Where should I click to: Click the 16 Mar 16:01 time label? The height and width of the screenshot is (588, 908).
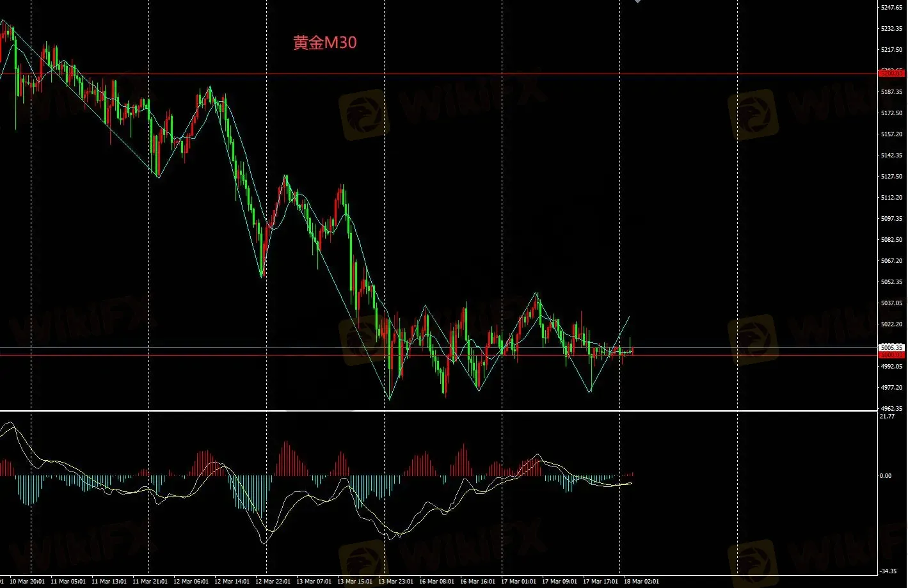[x=477, y=582]
